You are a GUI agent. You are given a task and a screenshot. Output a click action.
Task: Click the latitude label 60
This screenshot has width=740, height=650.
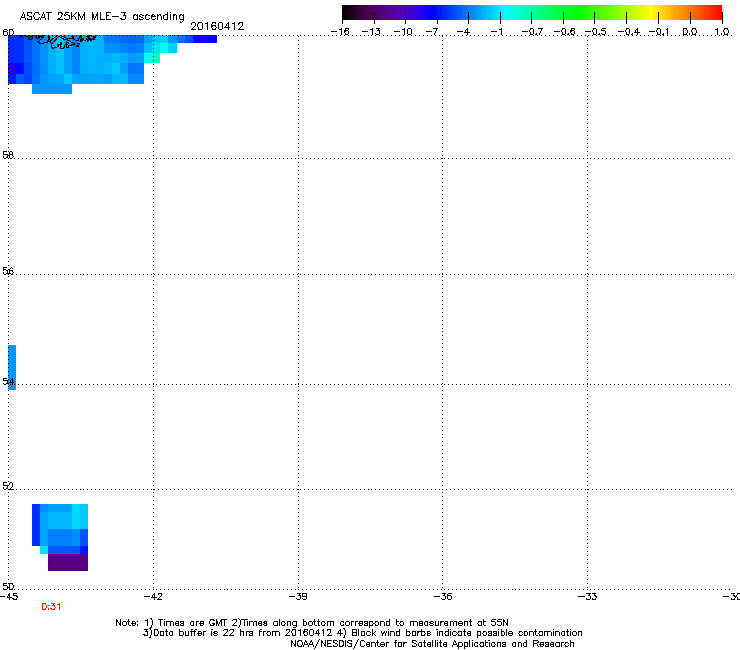point(8,33)
